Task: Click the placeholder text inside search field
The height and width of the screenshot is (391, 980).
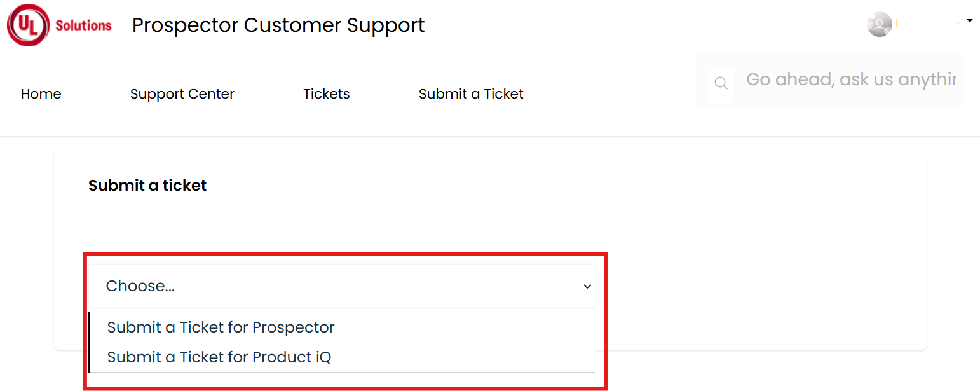Action: pyautogui.click(x=851, y=79)
